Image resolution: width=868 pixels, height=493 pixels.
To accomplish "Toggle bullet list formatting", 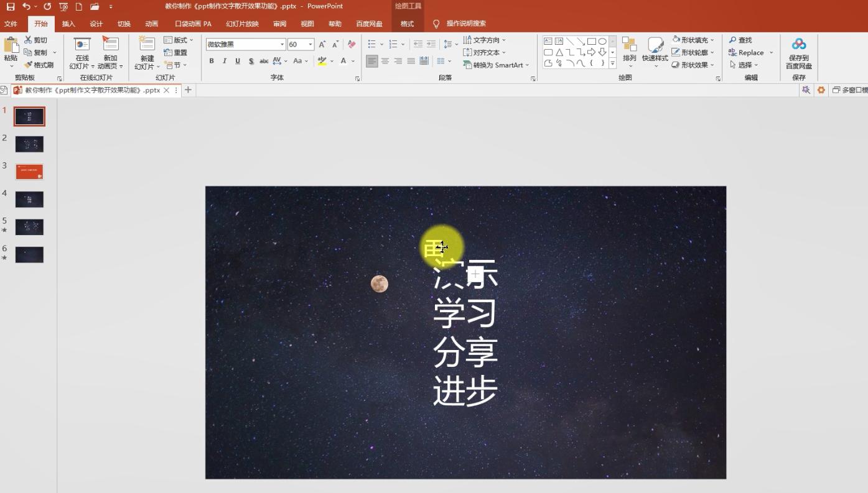I will 371,44.
